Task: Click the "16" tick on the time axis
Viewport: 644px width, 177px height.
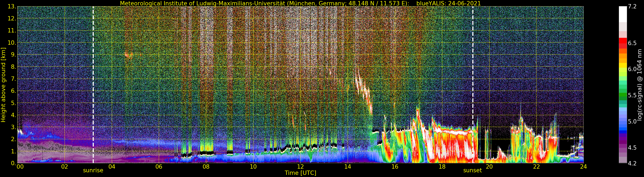Action: [x=395, y=167]
